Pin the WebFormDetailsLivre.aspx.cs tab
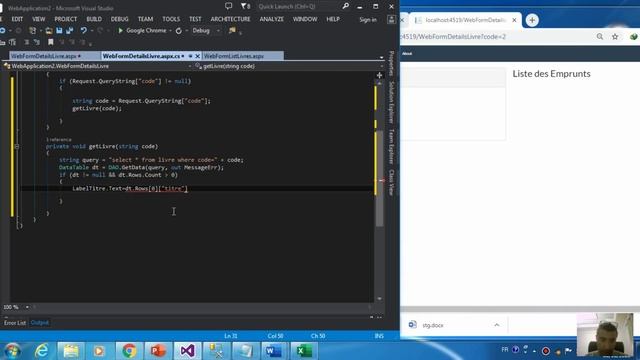The width and height of the screenshot is (640, 360). tap(190, 56)
